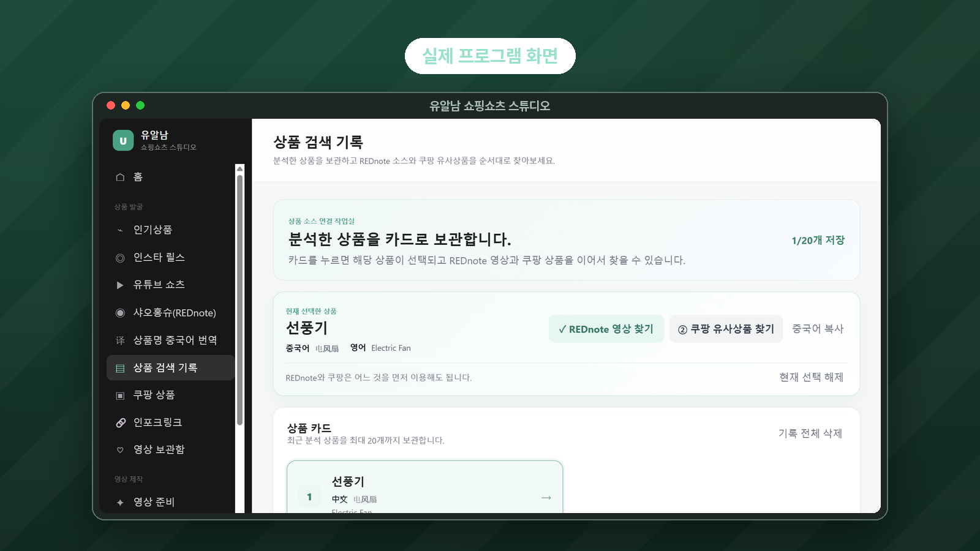Click the 유튜브 쇼츠 play icon

coord(120,285)
